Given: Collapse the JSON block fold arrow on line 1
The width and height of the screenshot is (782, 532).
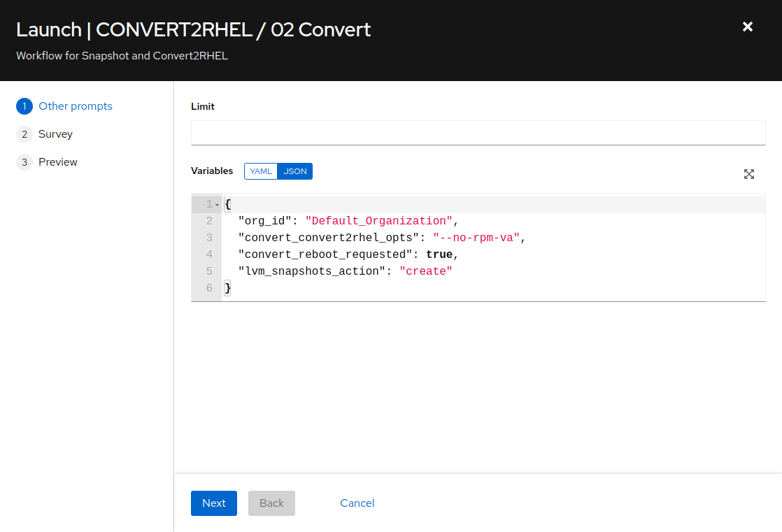Looking at the screenshot, I should click(217, 205).
